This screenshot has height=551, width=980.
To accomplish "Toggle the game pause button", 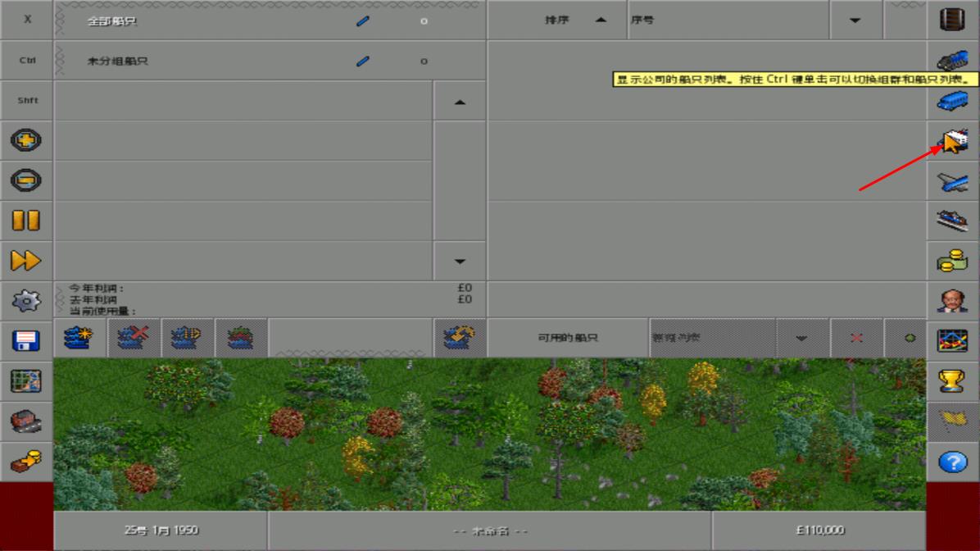I will [x=26, y=221].
